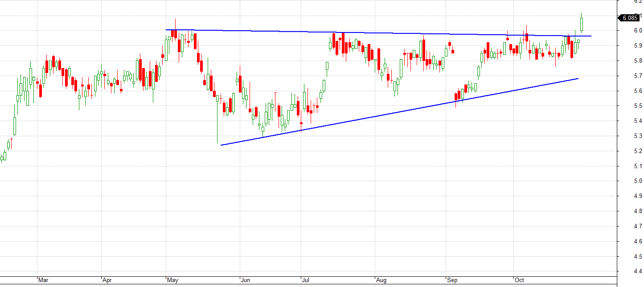The width and height of the screenshot is (644, 287).
Task: Select the 5.0 value on price scale
Action: coord(638,181)
